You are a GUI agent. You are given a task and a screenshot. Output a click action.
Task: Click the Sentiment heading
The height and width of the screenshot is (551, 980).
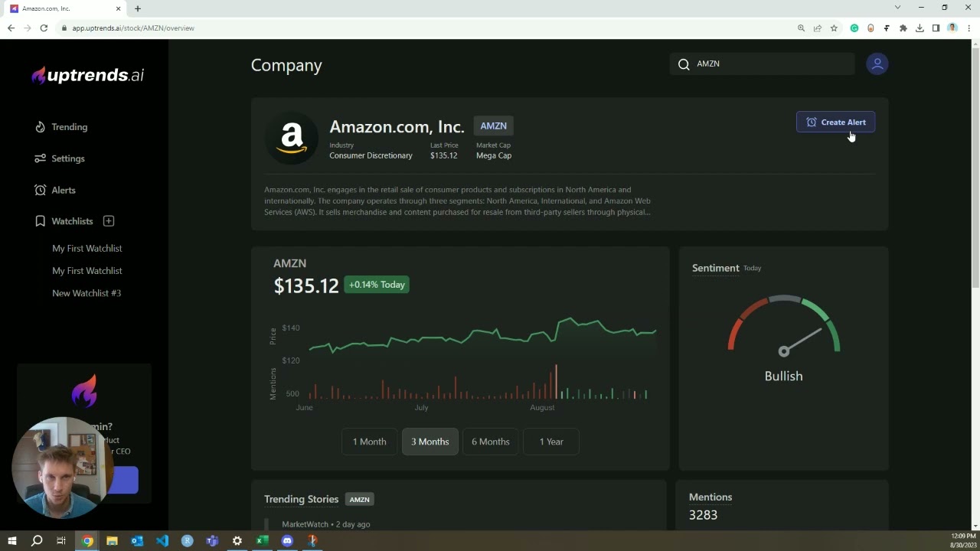(x=715, y=268)
